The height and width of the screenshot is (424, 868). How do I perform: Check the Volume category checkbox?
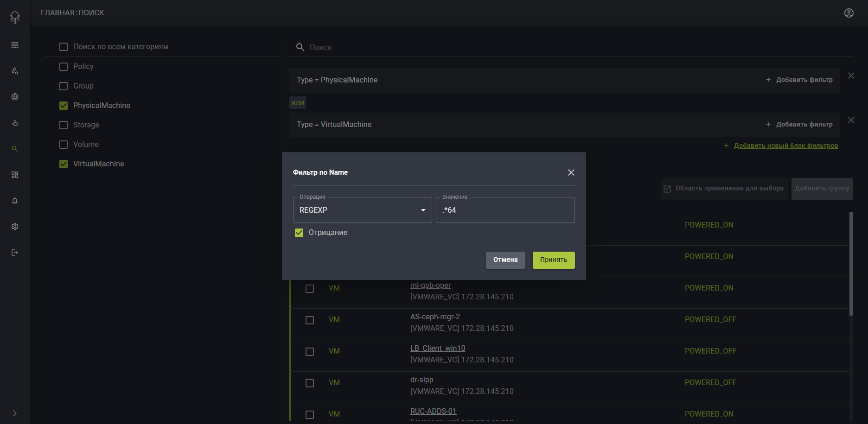[x=64, y=145]
